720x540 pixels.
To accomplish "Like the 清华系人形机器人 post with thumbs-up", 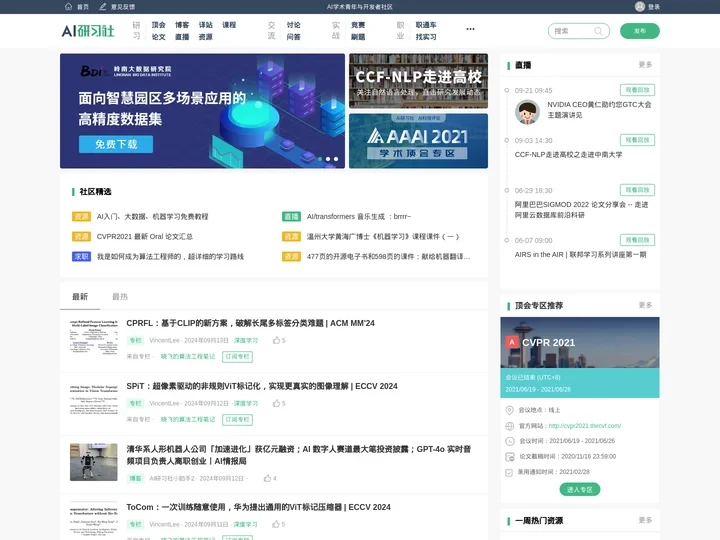I will tap(267, 478).
